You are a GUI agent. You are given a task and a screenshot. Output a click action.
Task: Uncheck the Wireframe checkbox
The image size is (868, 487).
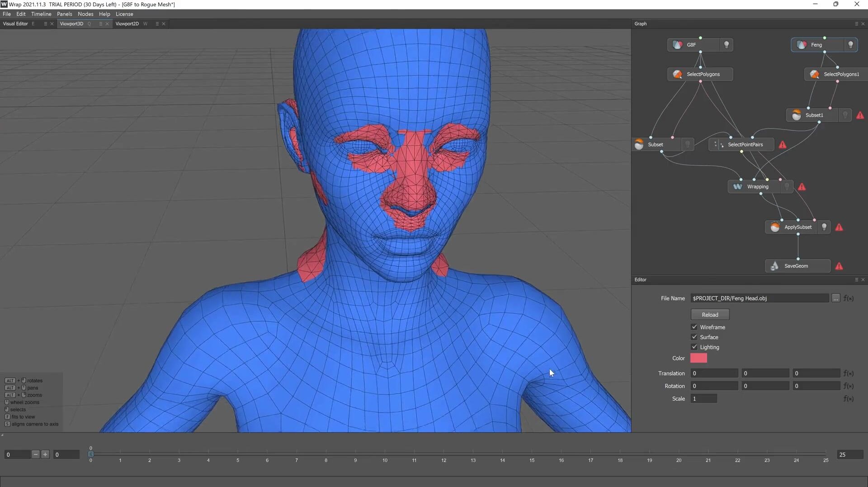point(694,327)
